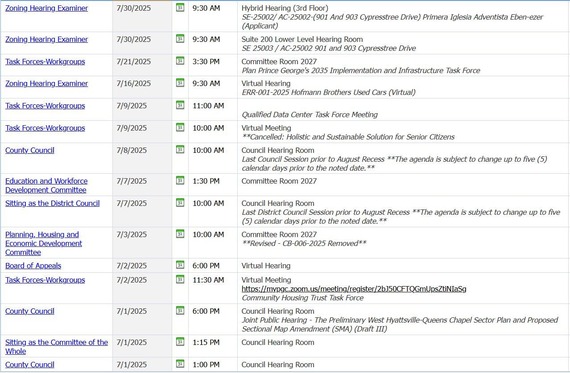
Task: Click calendar icon for Planning, Housing Committee row
Action: pos(180,234)
